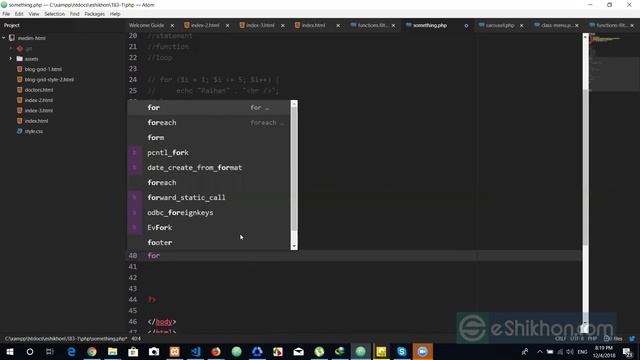Launch Google Chrome from taskbar
Screen dimensions: 640x360
(92, 352)
